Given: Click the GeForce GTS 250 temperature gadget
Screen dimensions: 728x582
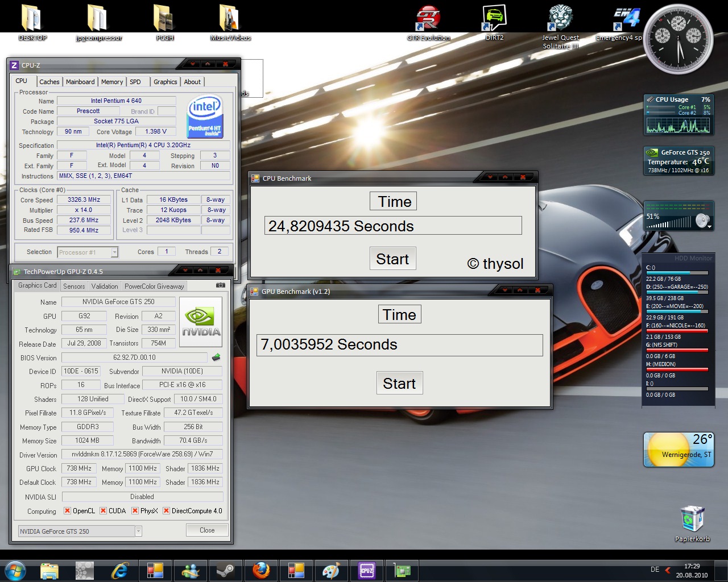Looking at the screenshot, I should pos(678,161).
